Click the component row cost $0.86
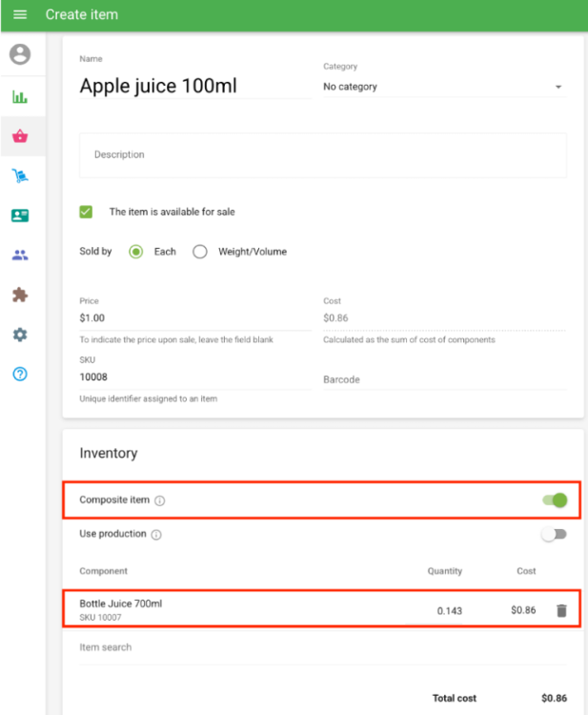Image resolution: width=588 pixels, height=715 pixels. pos(523,610)
